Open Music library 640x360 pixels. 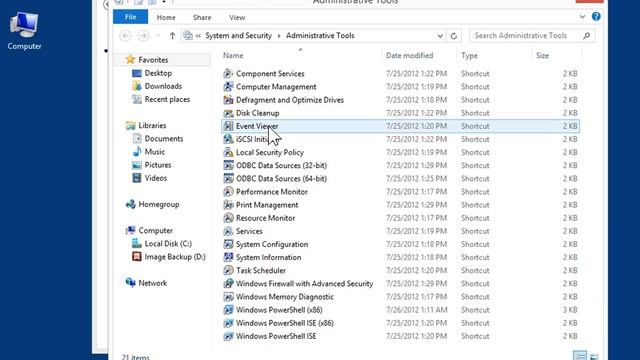pos(154,152)
